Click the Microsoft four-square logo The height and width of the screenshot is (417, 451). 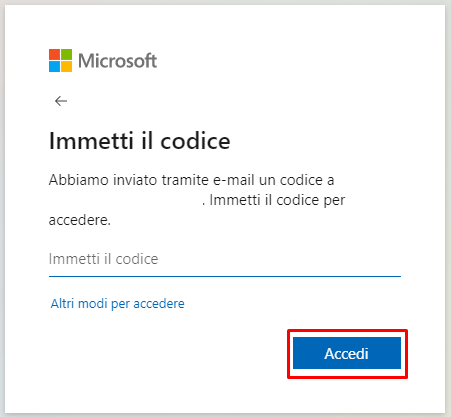[60, 61]
